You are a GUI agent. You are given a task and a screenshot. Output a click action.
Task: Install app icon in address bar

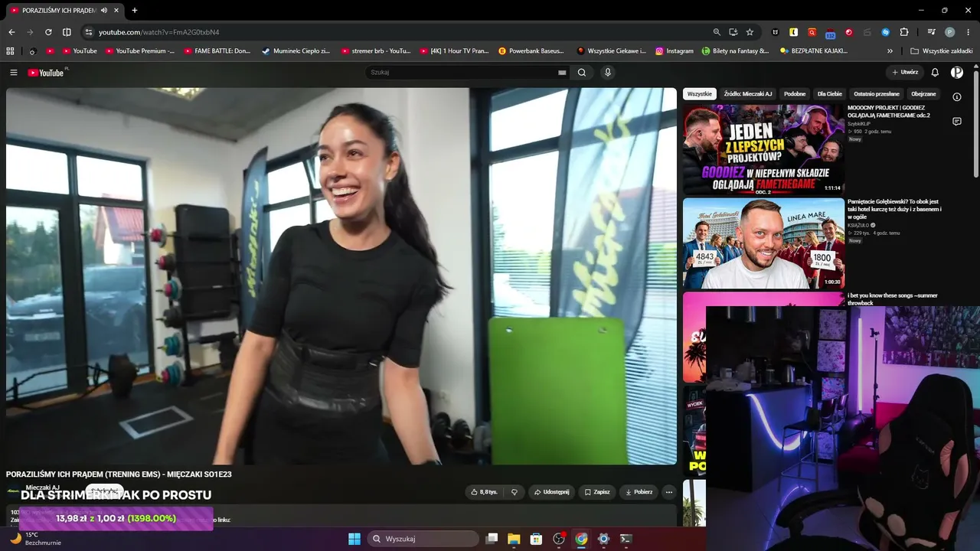pos(733,32)
